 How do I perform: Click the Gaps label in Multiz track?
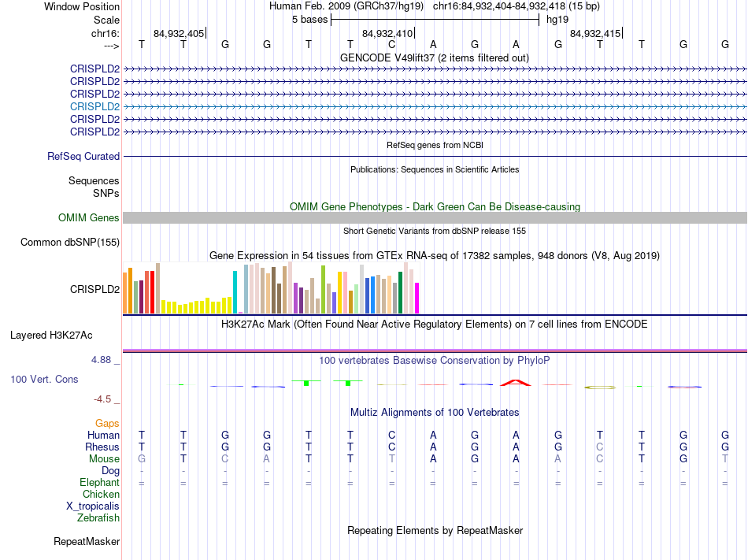pyautogui.click(x=107, y=423)
